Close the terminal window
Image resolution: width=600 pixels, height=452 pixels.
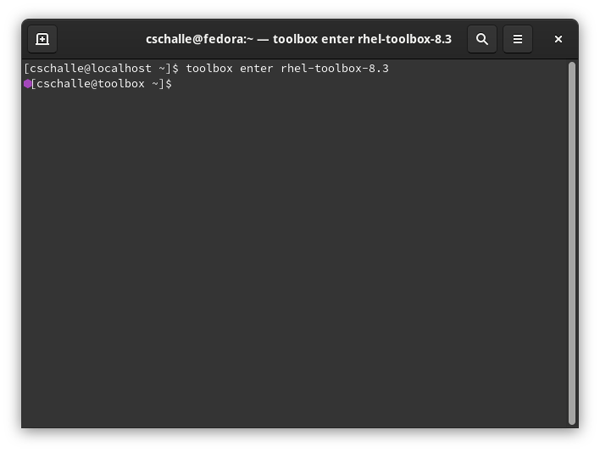tap(558, 39)
